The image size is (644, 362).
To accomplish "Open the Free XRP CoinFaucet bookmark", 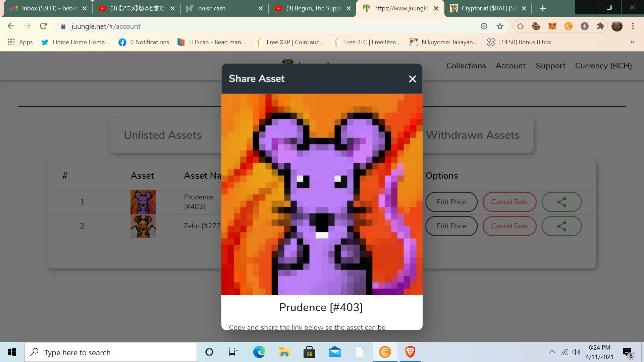I will pos(289,42).
